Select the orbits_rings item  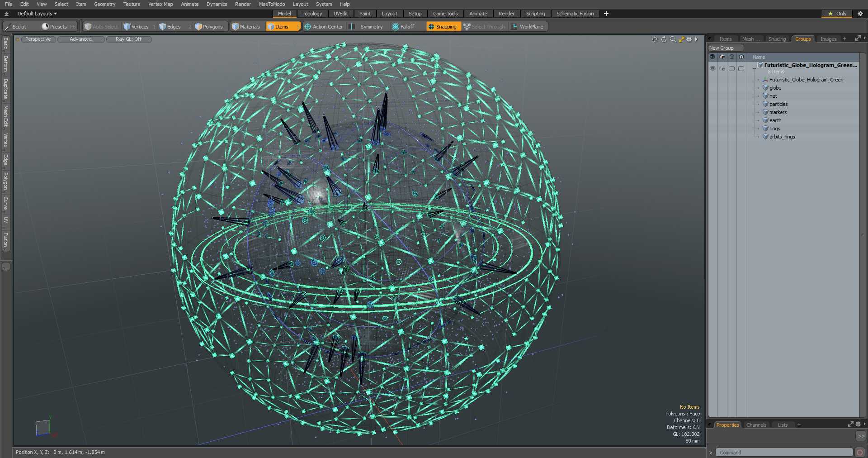coord(782,137)
